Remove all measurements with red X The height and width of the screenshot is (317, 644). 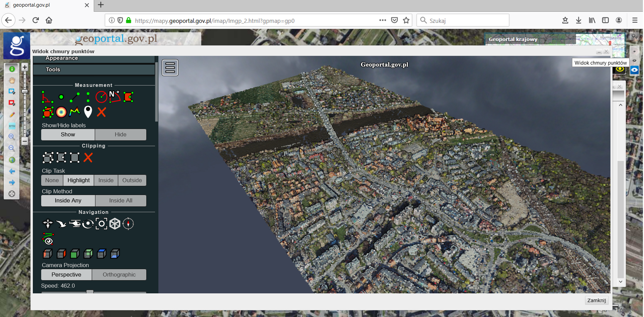coord(101,112)
